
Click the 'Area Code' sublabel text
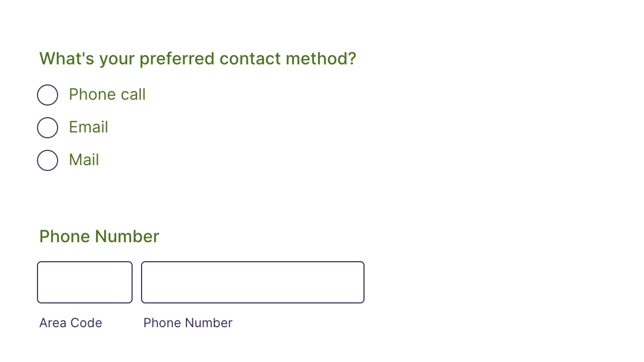tap(71, 323)
